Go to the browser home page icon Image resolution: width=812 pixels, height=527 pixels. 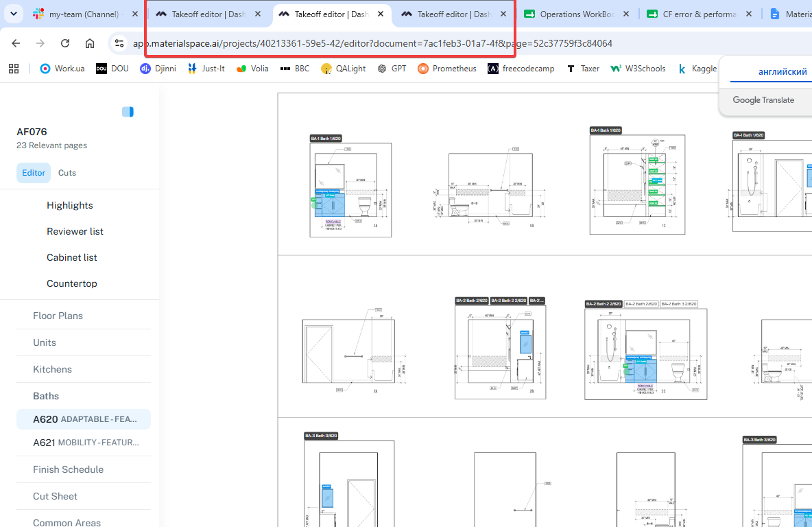(x=90, y=43)
